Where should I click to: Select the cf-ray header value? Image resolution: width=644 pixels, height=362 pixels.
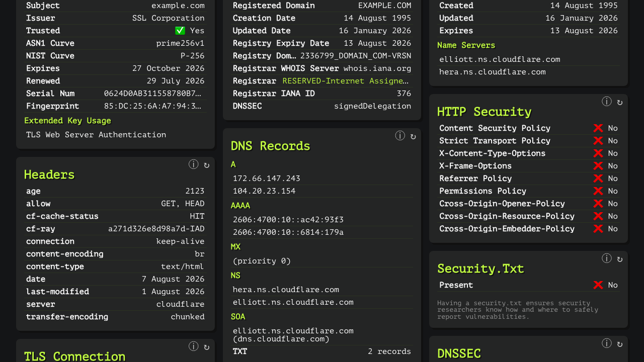tap(156, 229)
